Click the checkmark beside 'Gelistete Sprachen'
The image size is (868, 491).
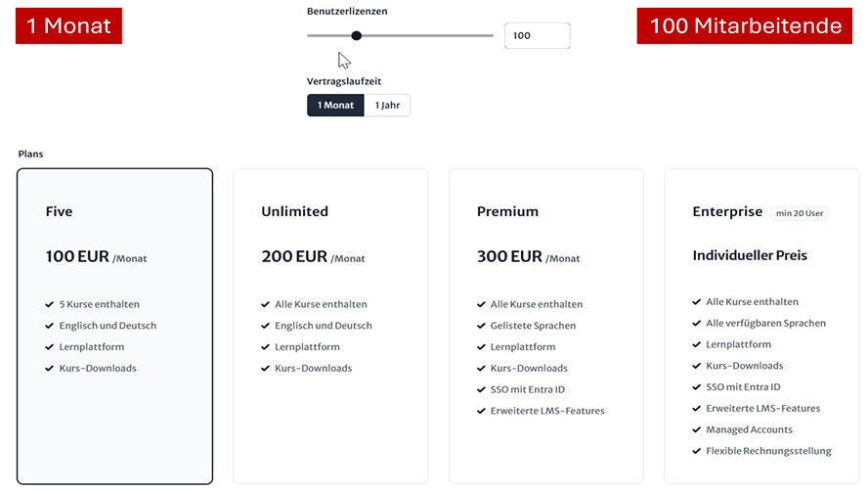click(482, 326)
